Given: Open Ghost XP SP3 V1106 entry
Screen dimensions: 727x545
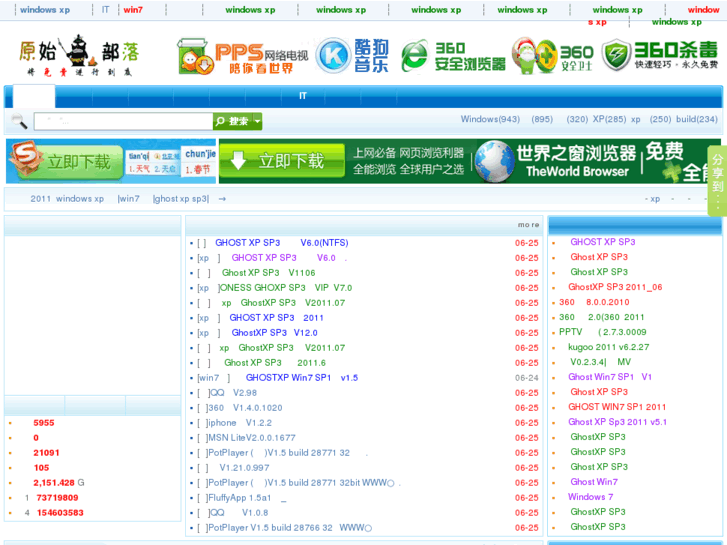Looking at the screenshot, I should 268,273.
